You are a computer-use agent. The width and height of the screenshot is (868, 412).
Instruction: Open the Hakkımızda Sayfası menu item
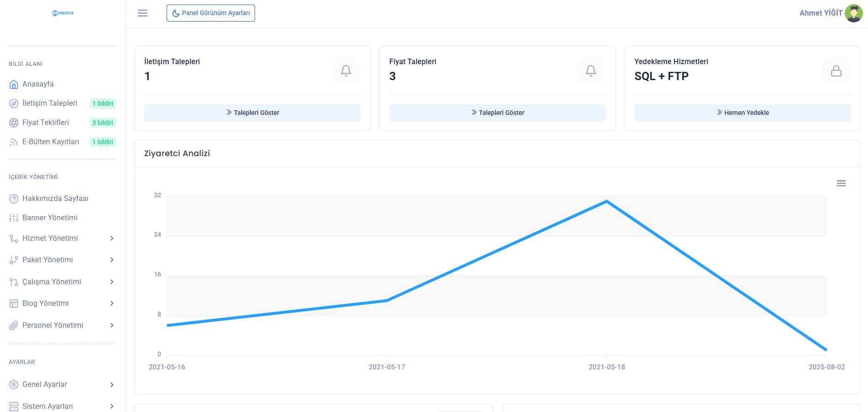(55, 199)
